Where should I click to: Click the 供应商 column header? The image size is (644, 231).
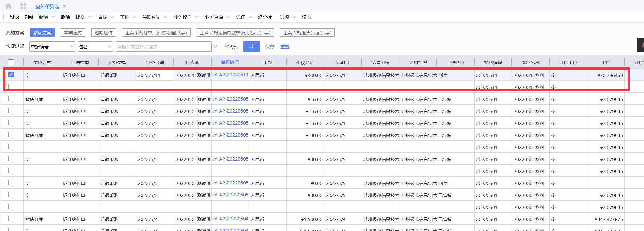(193, 62)
